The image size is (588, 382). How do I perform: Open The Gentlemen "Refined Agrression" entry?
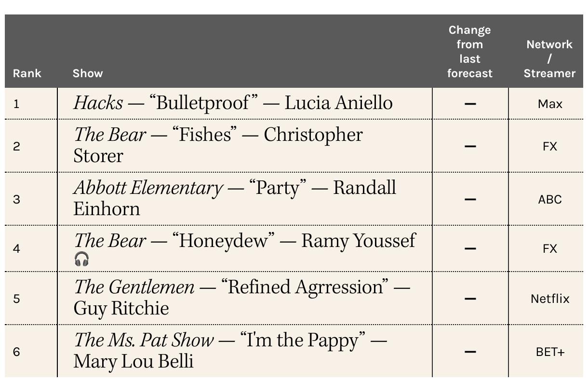pos(242,298)
